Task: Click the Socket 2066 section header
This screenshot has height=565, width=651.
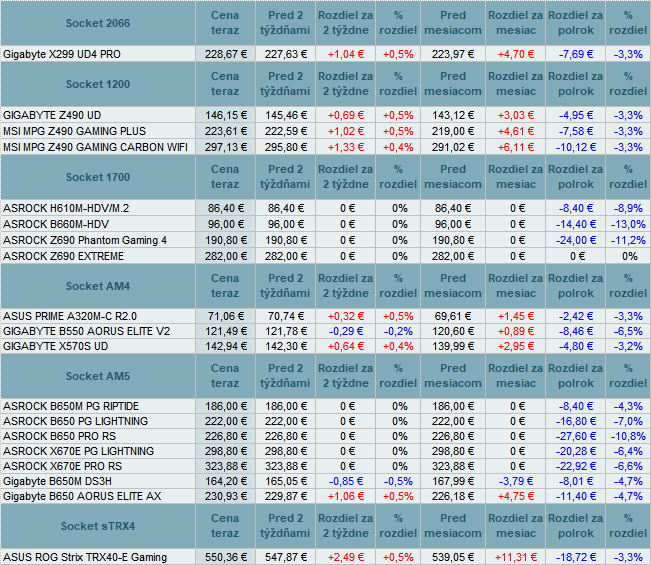Action: (98, 23)
